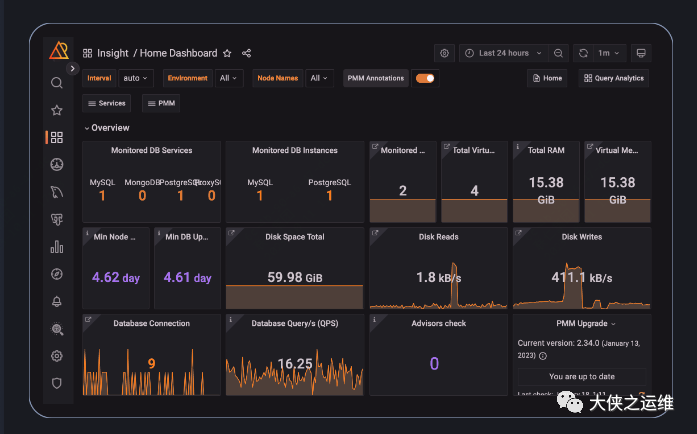Viewport: 697px width, 434px height.
Task: Click the Advisors check value 0
Action: [x=434, y=364]
